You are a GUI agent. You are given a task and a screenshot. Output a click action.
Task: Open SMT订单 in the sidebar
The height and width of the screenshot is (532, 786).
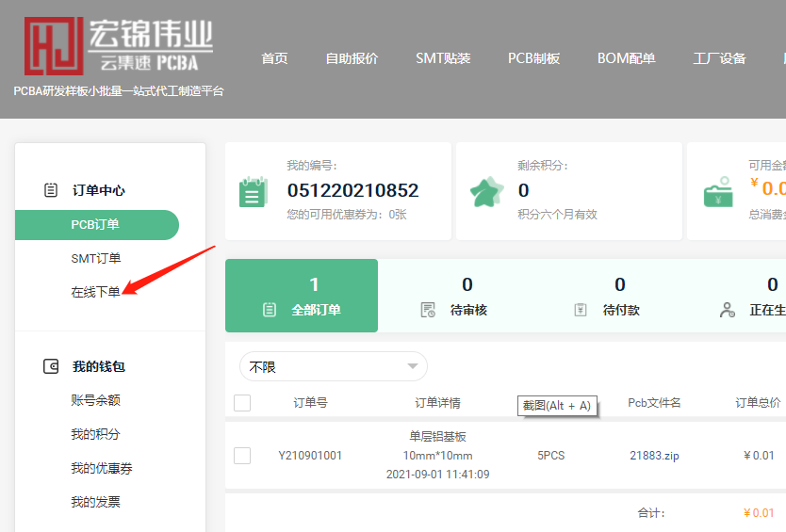pyautogui.click(x=95, y=258)
